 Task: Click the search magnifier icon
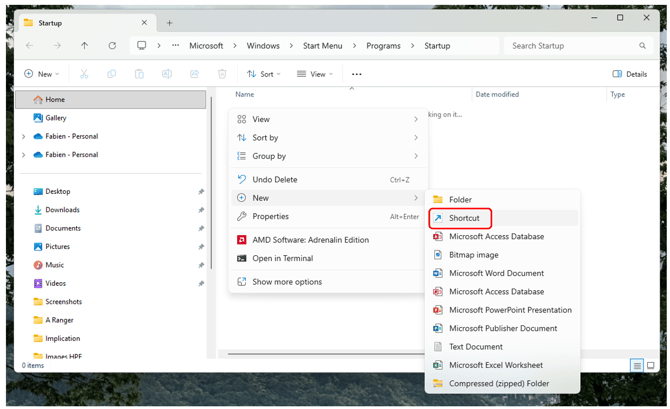pyautogui.click(x=642, y=45)
